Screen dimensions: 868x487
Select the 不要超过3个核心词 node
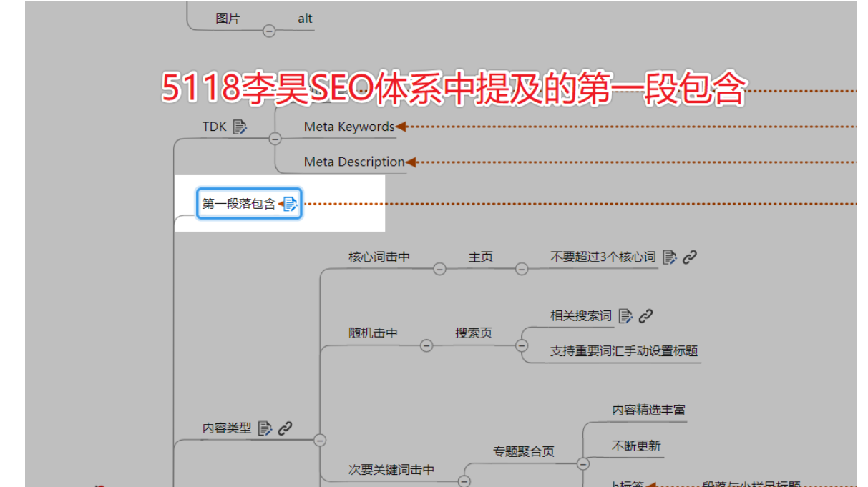[603, 257]
